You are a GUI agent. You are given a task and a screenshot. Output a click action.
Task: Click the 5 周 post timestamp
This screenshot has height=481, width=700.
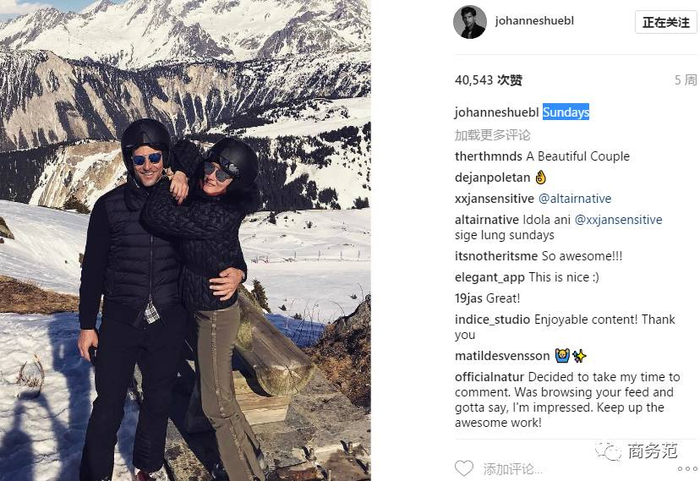coord(685,80)
